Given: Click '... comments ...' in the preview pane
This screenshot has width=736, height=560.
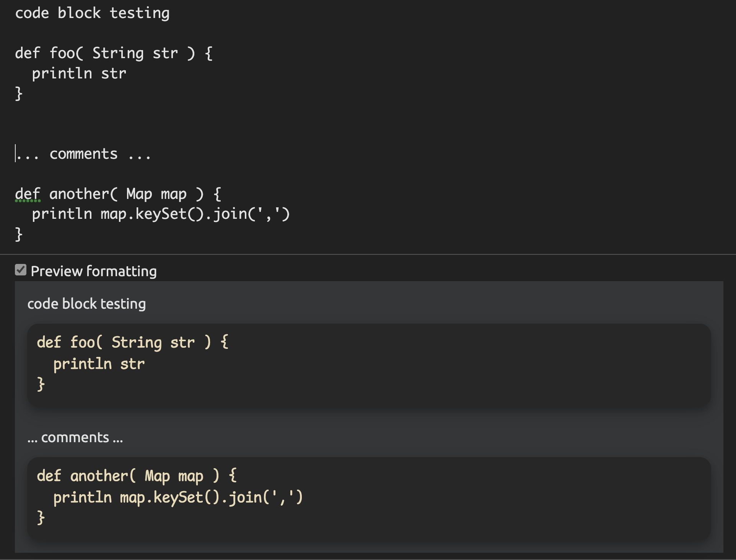Looking at the screenshot, I should (75, 437).
